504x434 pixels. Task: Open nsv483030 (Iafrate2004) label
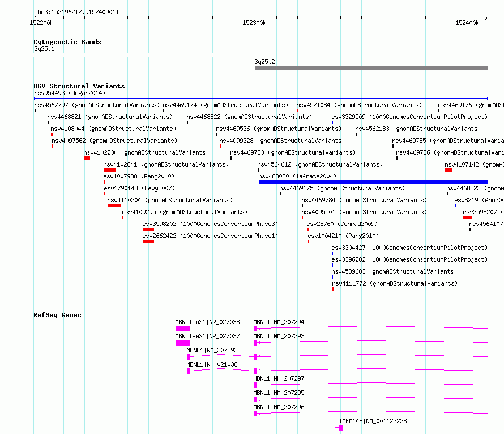coord(297,177)
